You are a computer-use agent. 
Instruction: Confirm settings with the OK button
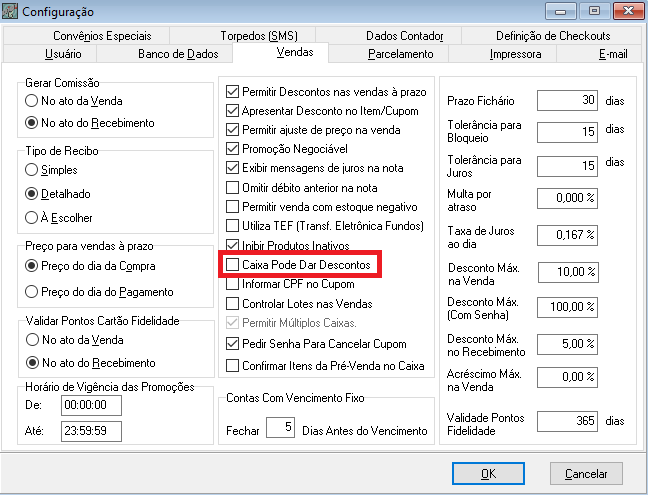[488, 474]
